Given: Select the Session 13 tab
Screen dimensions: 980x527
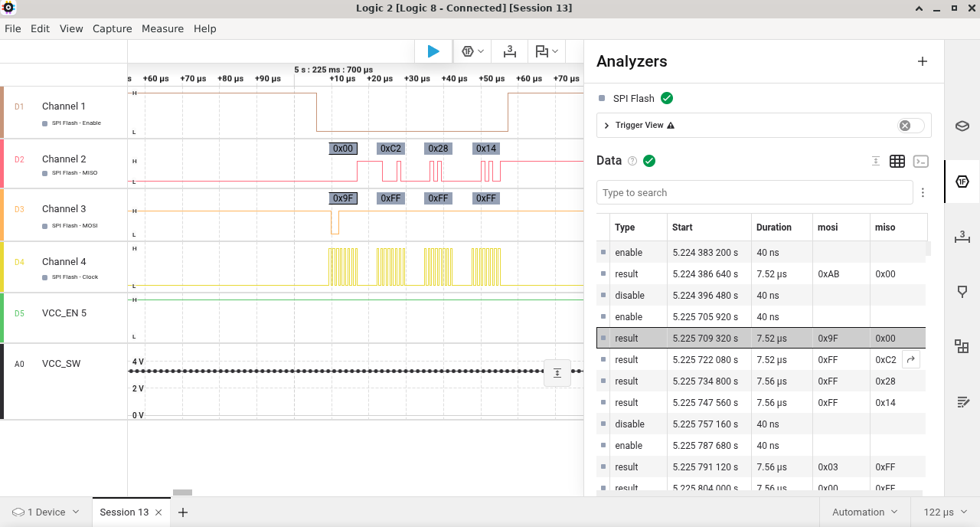Looking at the screenshot, I should [124, 512].
